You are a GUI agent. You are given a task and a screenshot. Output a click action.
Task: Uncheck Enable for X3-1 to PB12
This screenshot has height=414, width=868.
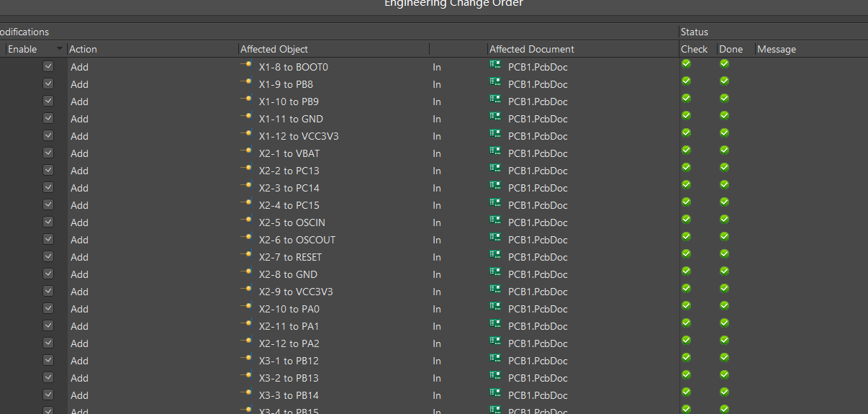point(48,359)
